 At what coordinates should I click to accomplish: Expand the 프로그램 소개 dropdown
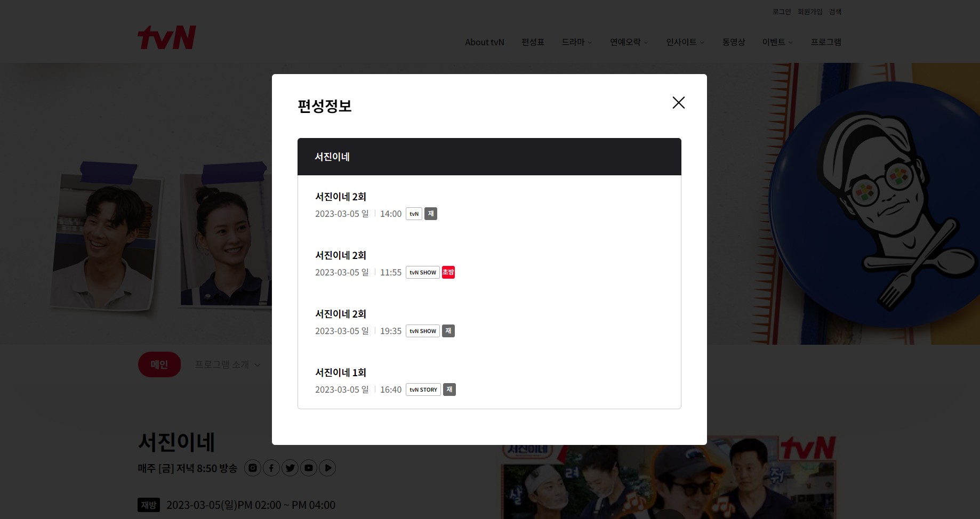coord(228,364)
